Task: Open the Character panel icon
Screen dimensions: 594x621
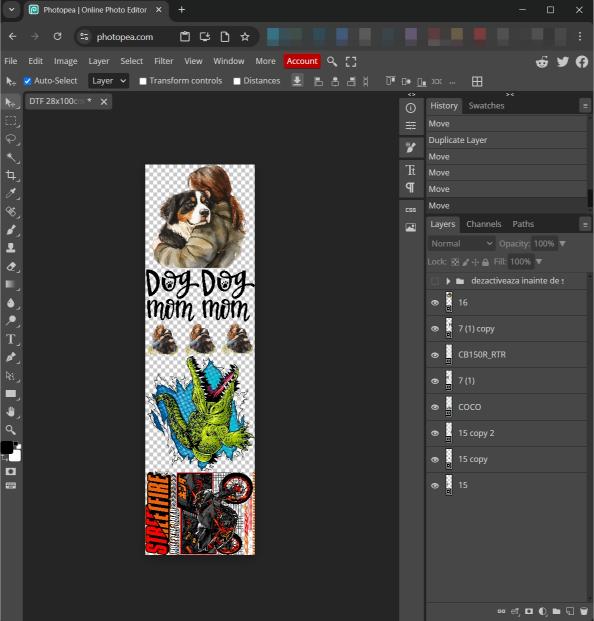Action: click(411, 170)
